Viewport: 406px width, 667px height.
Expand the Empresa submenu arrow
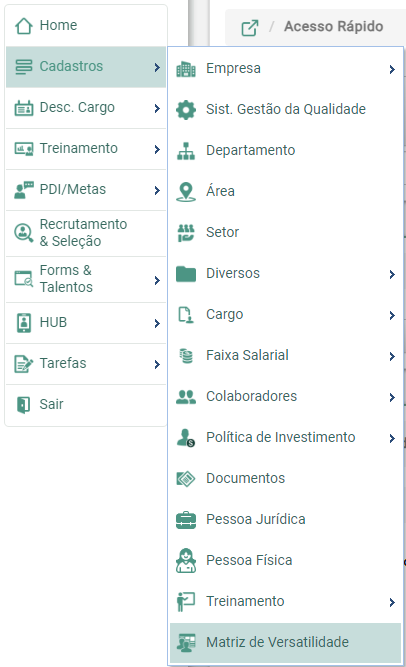392,69
